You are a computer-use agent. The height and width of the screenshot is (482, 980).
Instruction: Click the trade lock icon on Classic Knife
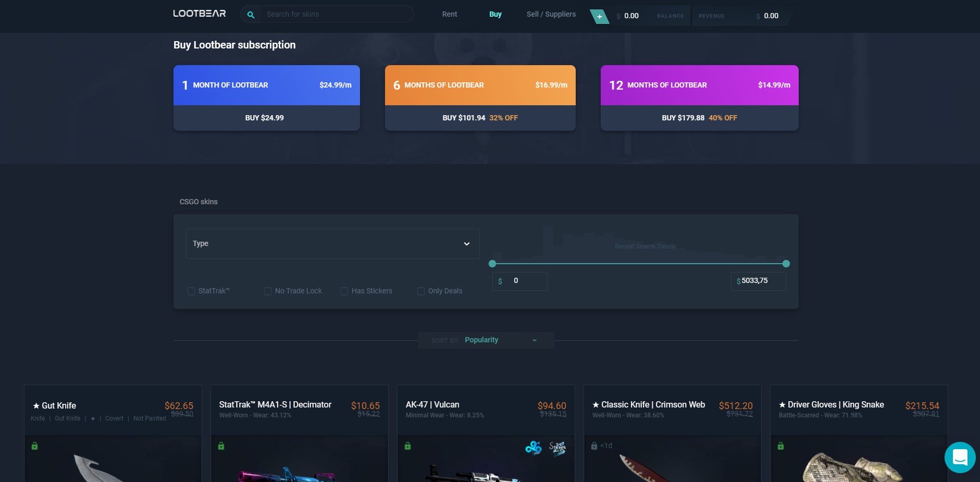(594, 446)
